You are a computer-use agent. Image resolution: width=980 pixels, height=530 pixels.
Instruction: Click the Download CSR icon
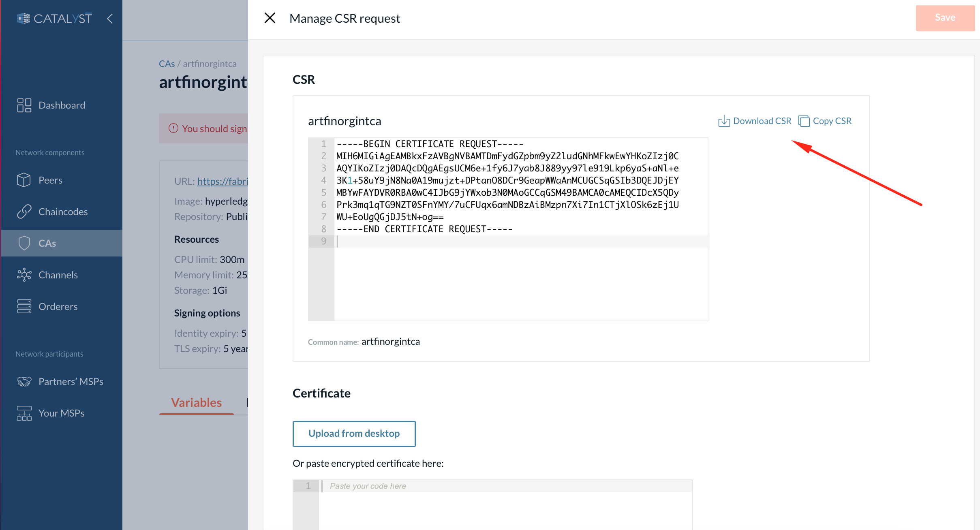724,121
